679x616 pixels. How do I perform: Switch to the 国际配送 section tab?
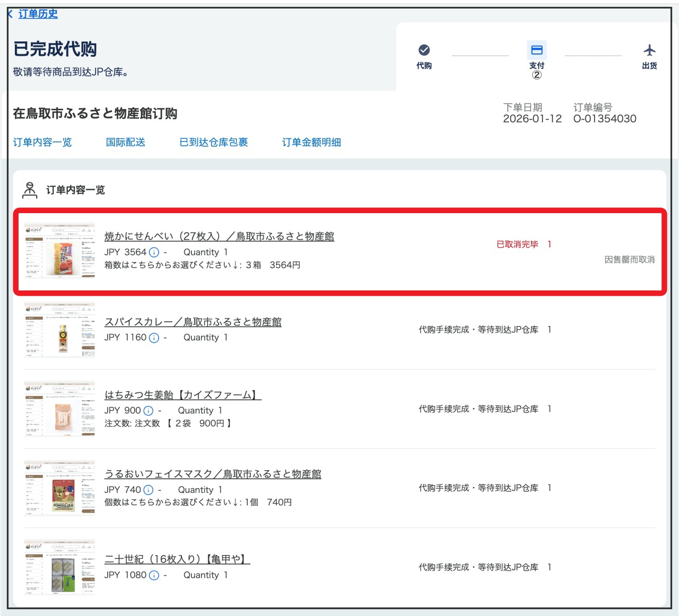pyautogui.click(x=126, y=142)
